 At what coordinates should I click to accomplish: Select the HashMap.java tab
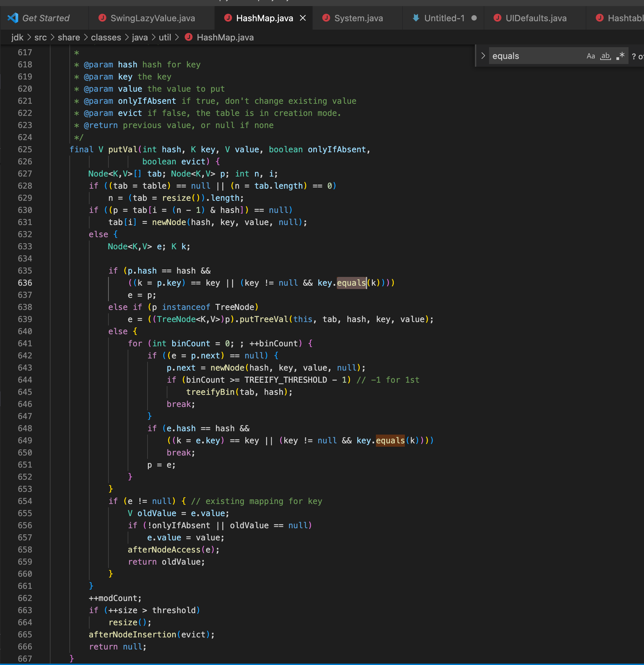(x=264, y=18)
